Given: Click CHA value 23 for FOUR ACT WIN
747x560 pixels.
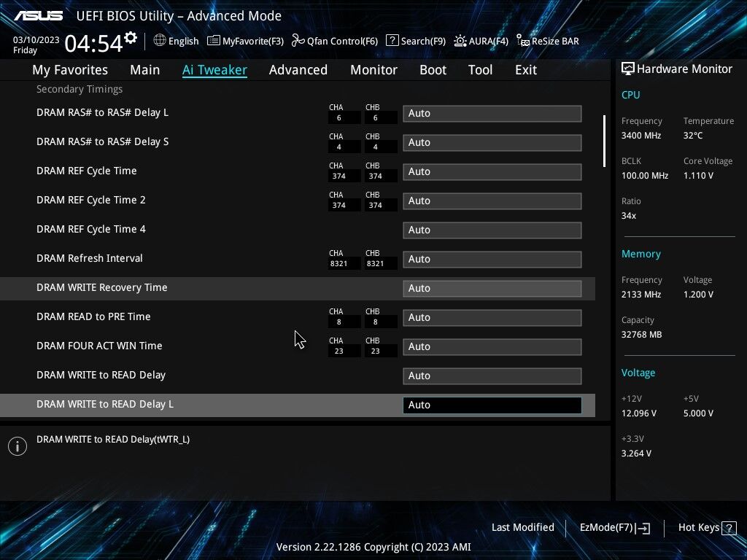Looking at the screenshot, I should 338,351.
